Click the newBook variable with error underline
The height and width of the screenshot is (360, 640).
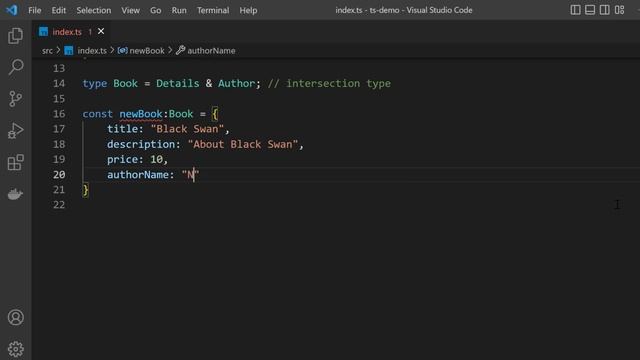141,114
